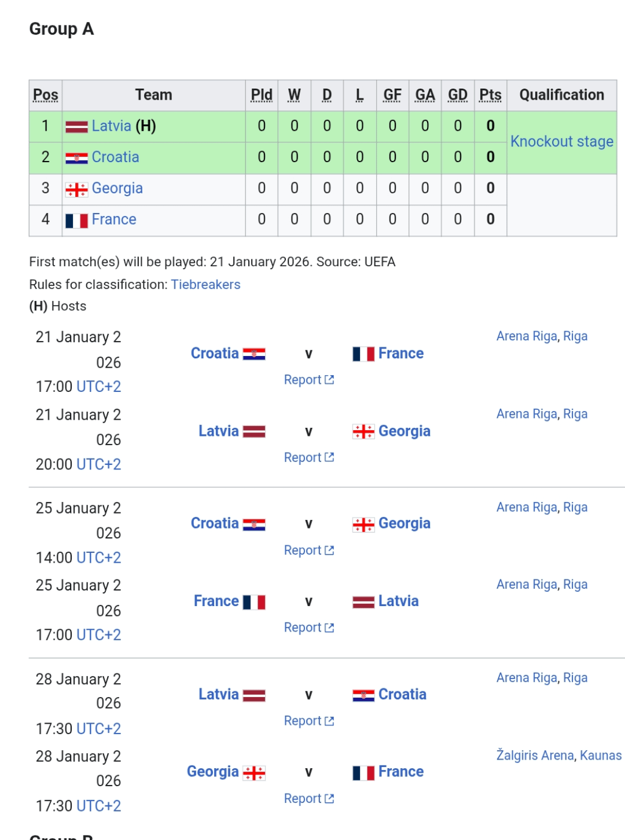
Task: Click France flag icon in standings table
Action: point(76,221)
